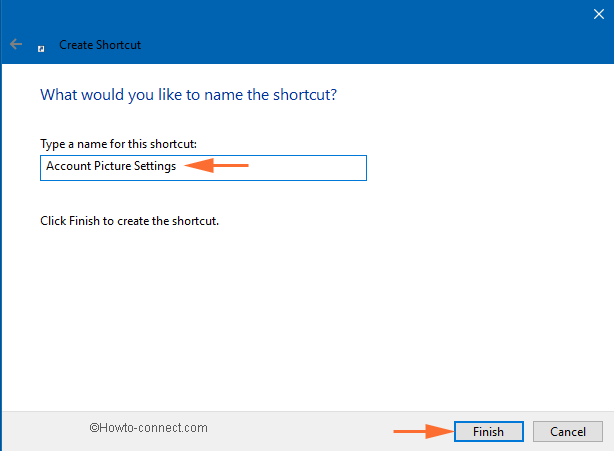The image size is (614, 451).
Task: Click the back arrow in the wizard header
Action: tap(16, 44)
